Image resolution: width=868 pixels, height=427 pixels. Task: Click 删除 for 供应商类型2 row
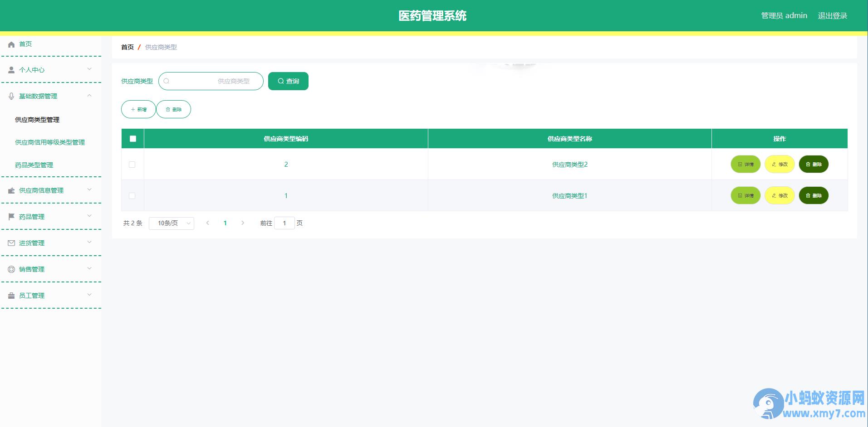click(x=814, y=164)
